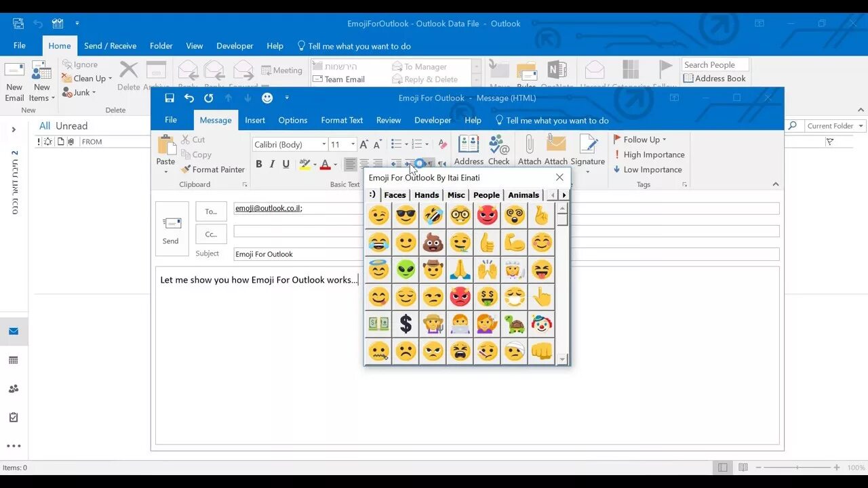Apply yellow text highlight color
Viewport: 868px width, 488px height.
(304, 164)
